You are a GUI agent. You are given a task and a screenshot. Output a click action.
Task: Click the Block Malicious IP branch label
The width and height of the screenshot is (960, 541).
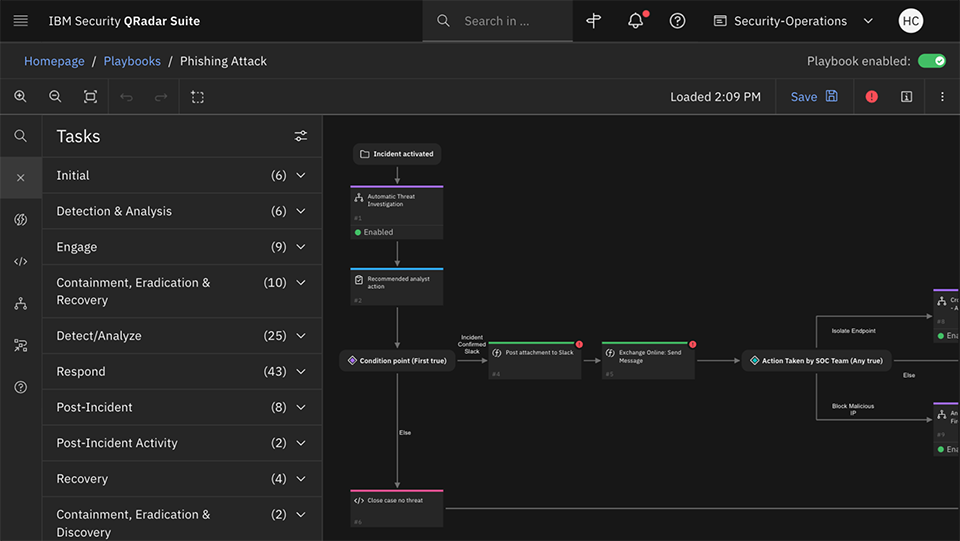[x=853, y=409]
